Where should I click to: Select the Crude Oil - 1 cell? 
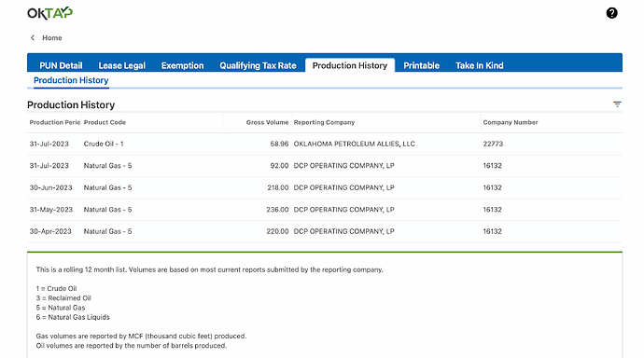pyautogui.click(x=104, y=144)
